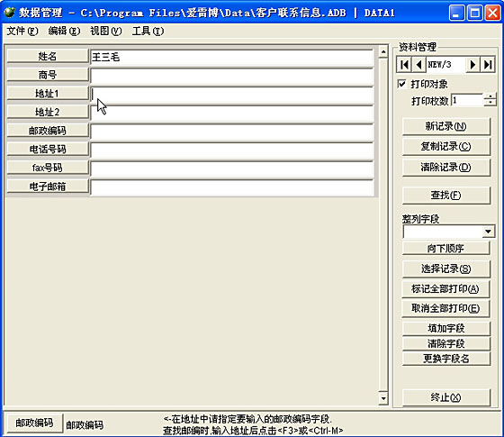The width and height of the screenshot is (504, 437).
Task: Click the 复制记录(C) button
Action: pyautogui.click(x=446, y=147)
